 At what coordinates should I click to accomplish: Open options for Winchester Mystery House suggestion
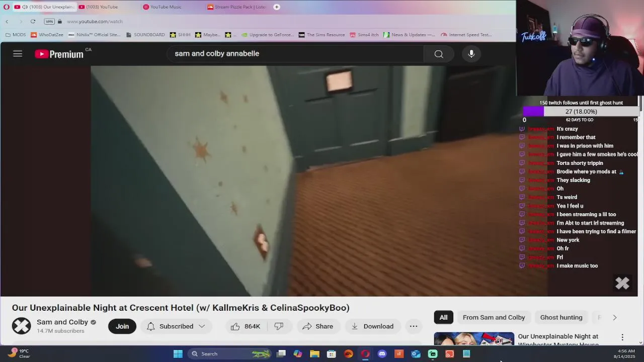pyautogui.click(x=622, y=337)
